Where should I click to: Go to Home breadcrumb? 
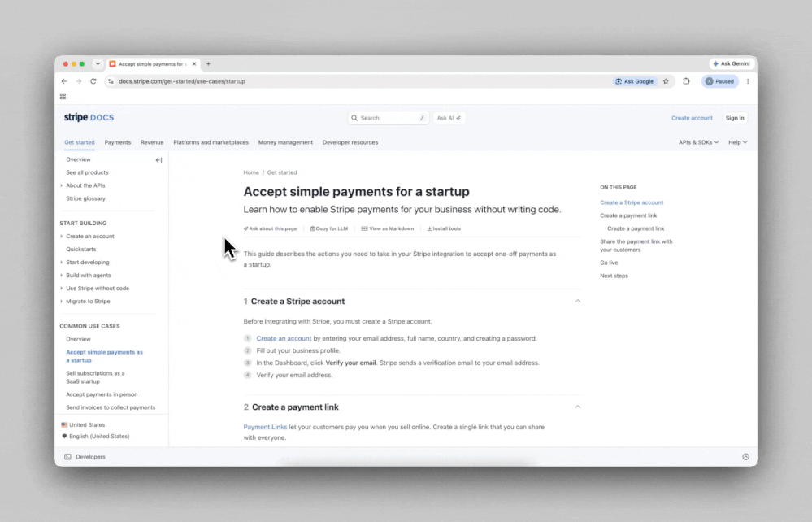tap(251, 172)
